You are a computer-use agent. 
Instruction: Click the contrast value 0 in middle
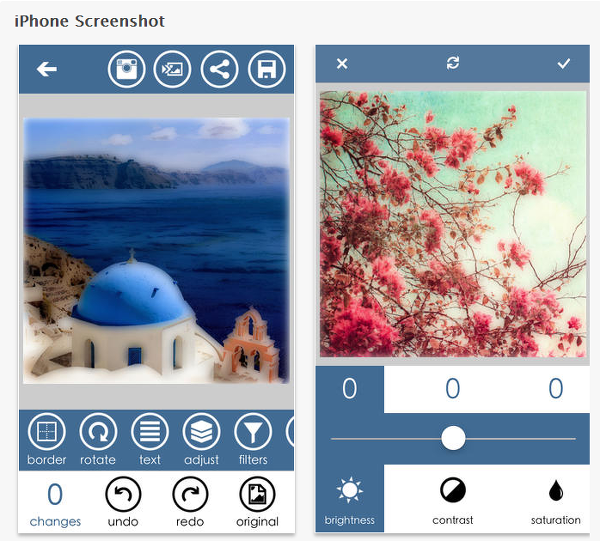453,389
